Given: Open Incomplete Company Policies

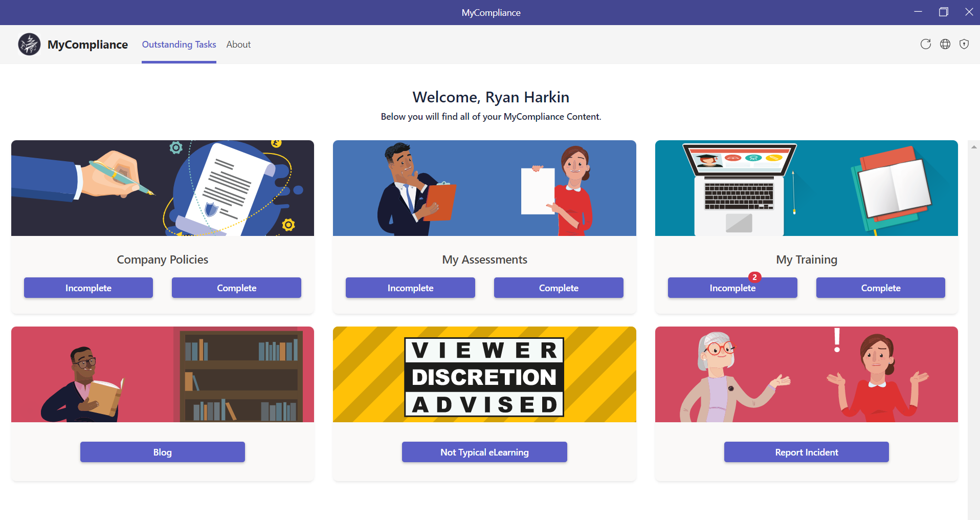Looking at the screenshot, I should (88, 288).
